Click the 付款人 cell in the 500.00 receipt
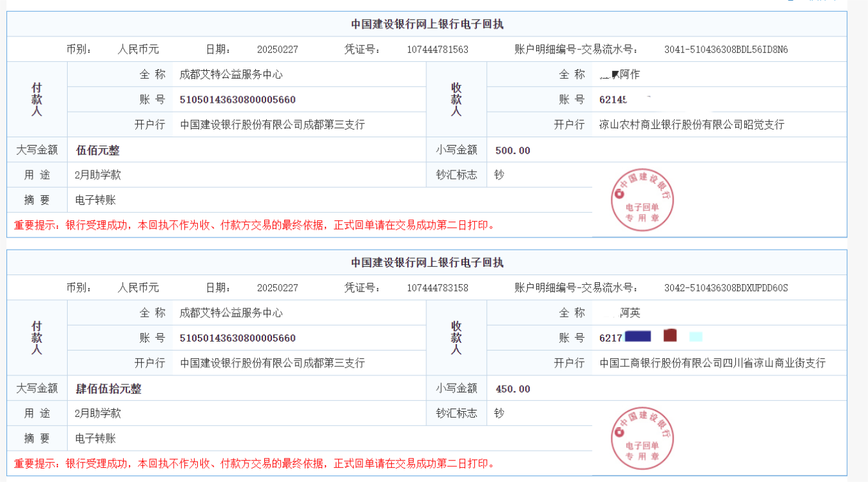 (x=37, y=100)
